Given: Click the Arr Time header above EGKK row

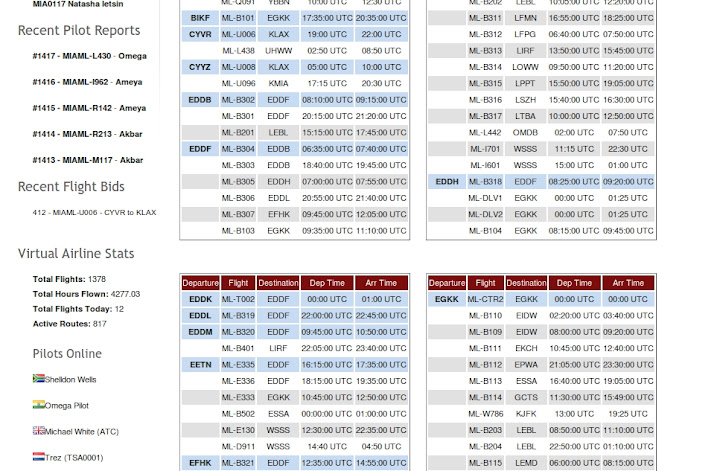Looking at the screenshot, I should [x=628, y=283].
